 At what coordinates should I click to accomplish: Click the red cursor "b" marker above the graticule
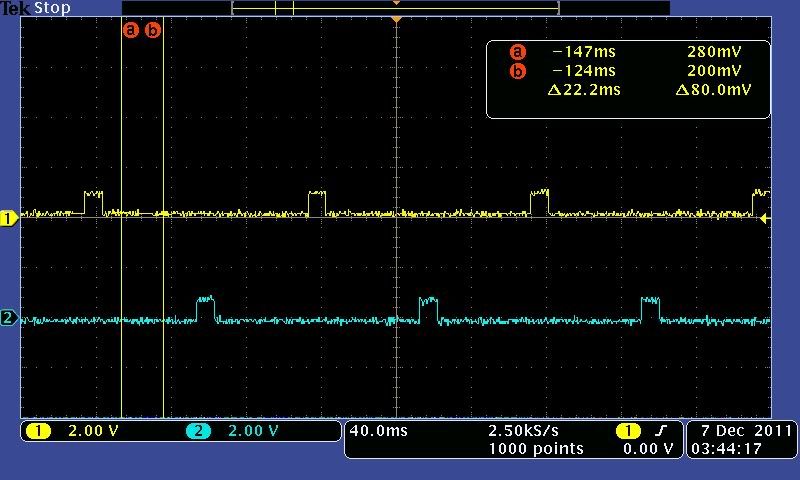153,30
